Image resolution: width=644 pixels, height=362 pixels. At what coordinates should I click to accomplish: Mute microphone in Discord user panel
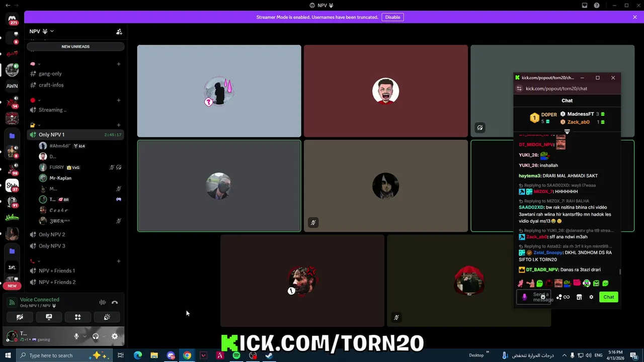click(x=76, y=336)
